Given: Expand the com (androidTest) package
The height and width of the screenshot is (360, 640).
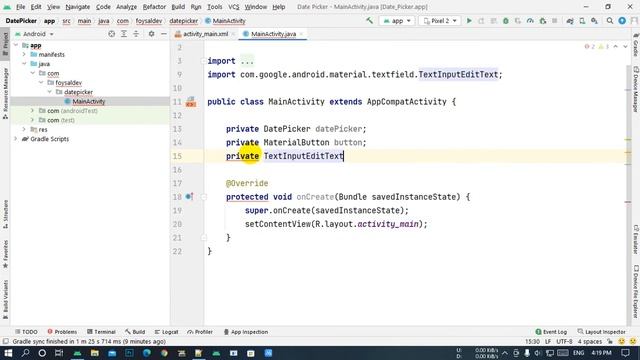Looking at the screenshot, I should (33, 111).
